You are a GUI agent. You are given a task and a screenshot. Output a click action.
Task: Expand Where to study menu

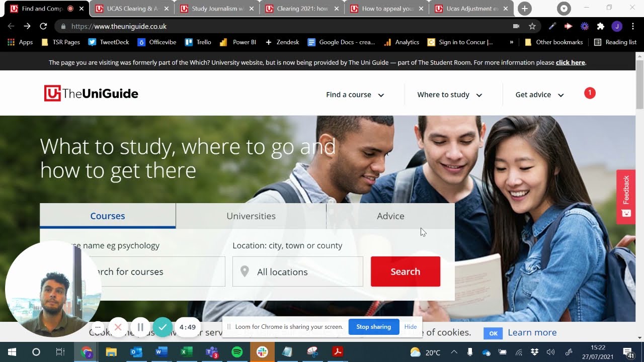click(450, 95)
